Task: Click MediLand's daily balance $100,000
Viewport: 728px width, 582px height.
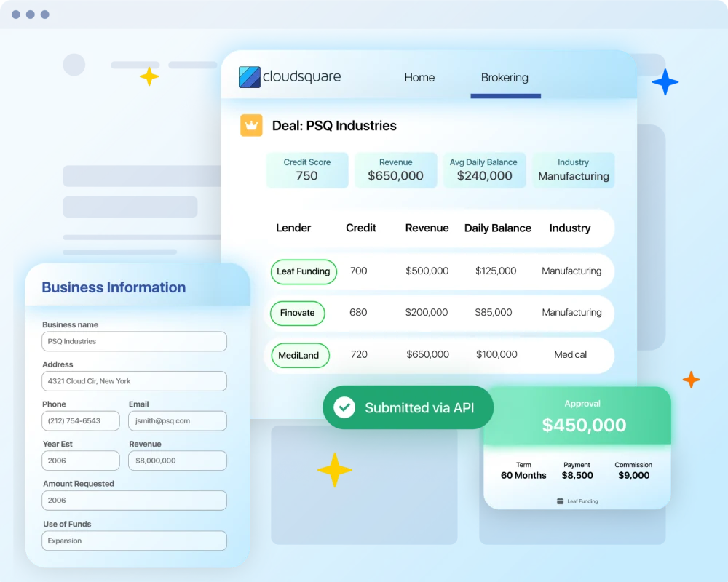Action: (x=496, y=354)
